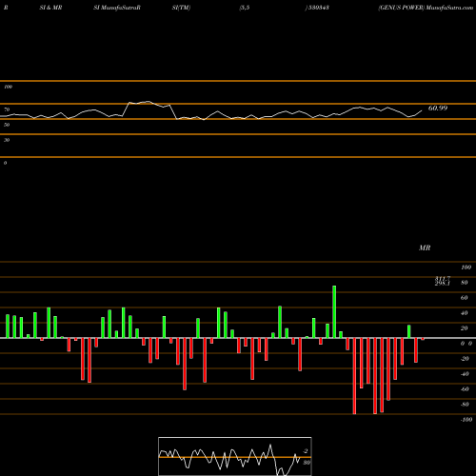Click the -40 label on MR axis
476x476 pixels.
[465, 374]
